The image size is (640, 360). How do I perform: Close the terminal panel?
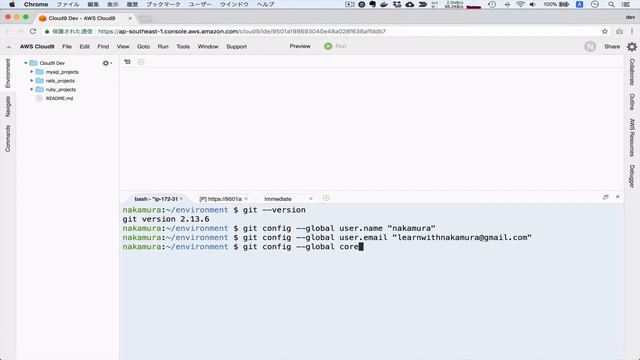tap(618, 197)
